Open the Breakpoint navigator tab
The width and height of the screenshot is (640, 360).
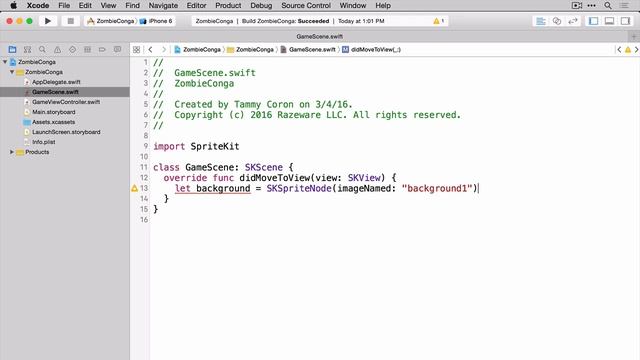[102, 49]
